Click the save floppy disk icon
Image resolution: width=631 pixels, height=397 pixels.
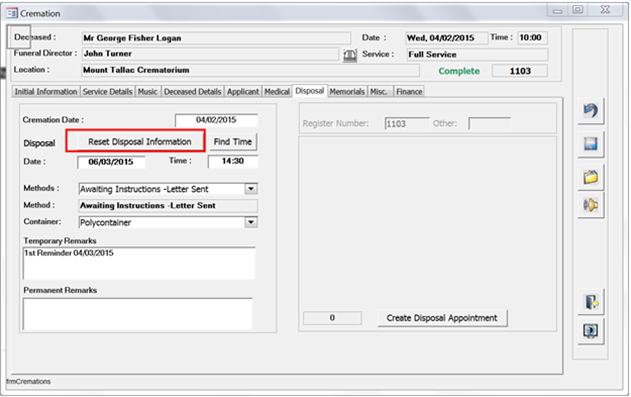click(x=591, y=144)
